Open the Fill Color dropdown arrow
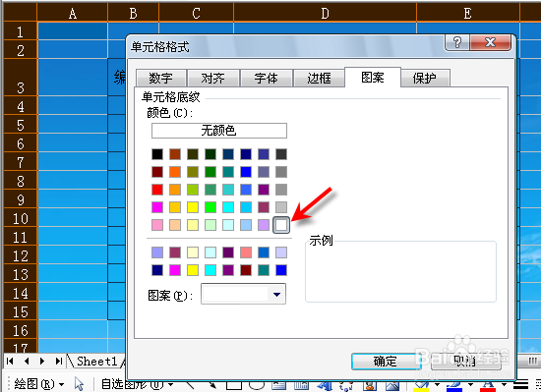Image resolution: width=541 pixels, height=392 pixels. (x=437, y=384)
